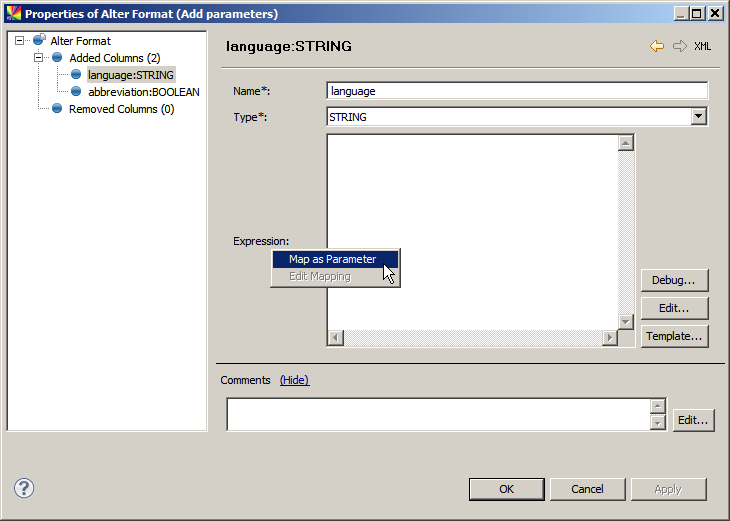Click the Alter Format root node icon
This screenshot has height=521, width=730.
[39, 40]
